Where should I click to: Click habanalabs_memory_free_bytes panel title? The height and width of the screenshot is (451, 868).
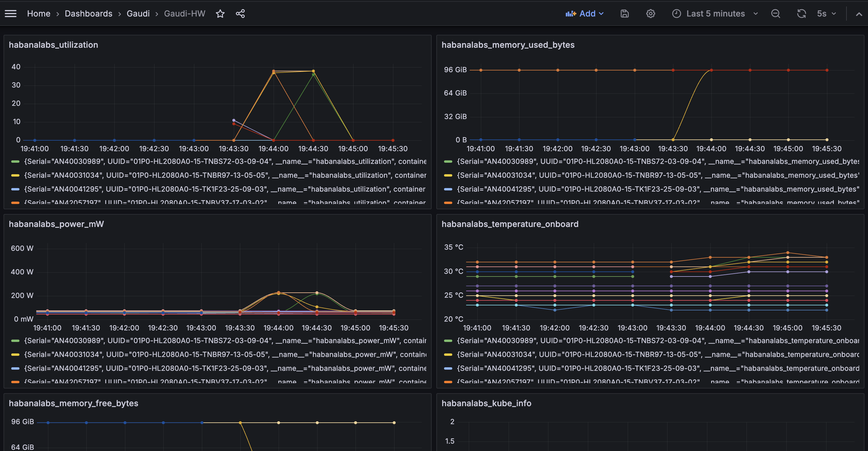tap(73, 403)
